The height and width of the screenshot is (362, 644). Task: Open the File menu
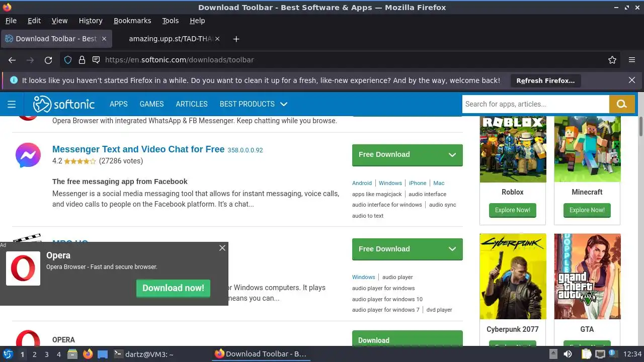click(x=11, y=21)
